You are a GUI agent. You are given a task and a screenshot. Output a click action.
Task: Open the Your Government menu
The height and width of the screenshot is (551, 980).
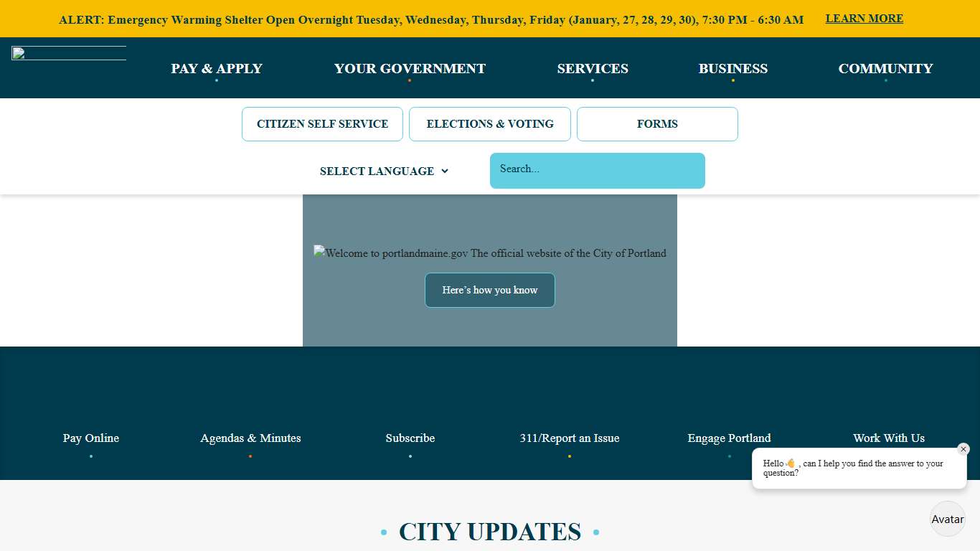pyautogui.click(x=410, y=68)
